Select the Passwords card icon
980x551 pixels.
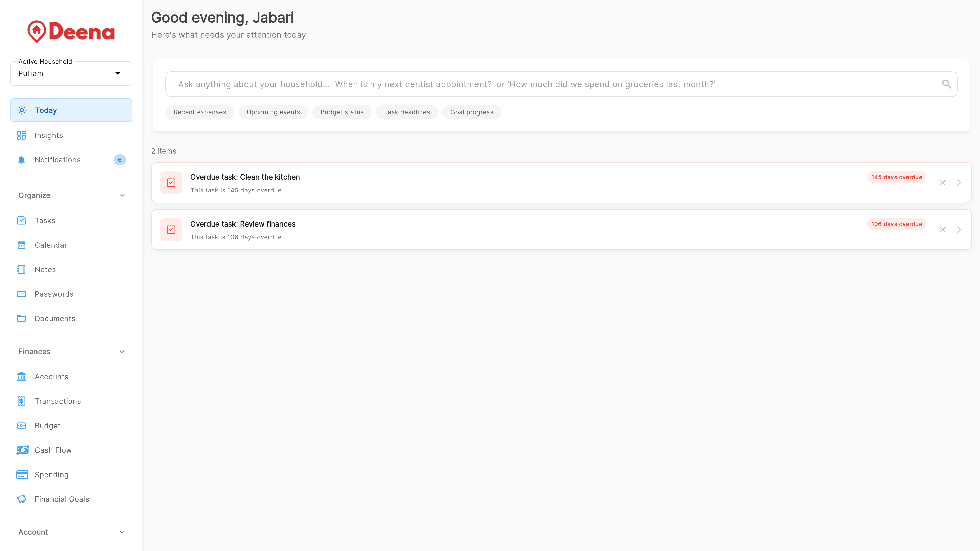[x=21, y=294]
